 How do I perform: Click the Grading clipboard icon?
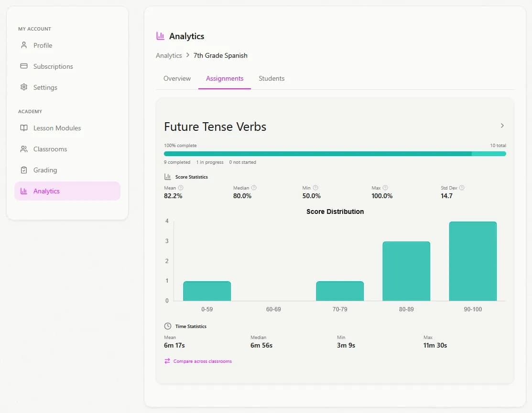click(24, 170)
